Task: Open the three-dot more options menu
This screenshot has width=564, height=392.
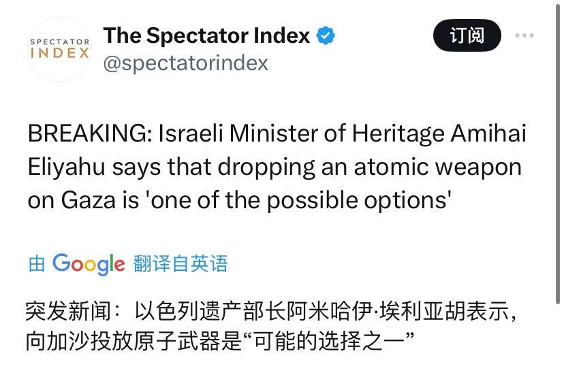Action: click(x=524, y=35)
